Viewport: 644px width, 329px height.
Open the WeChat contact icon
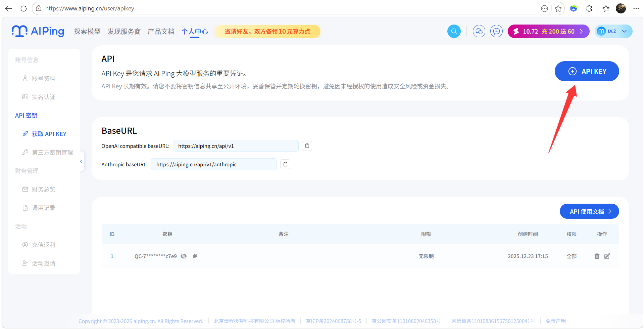pyautogui.click(x=479, y=31)
